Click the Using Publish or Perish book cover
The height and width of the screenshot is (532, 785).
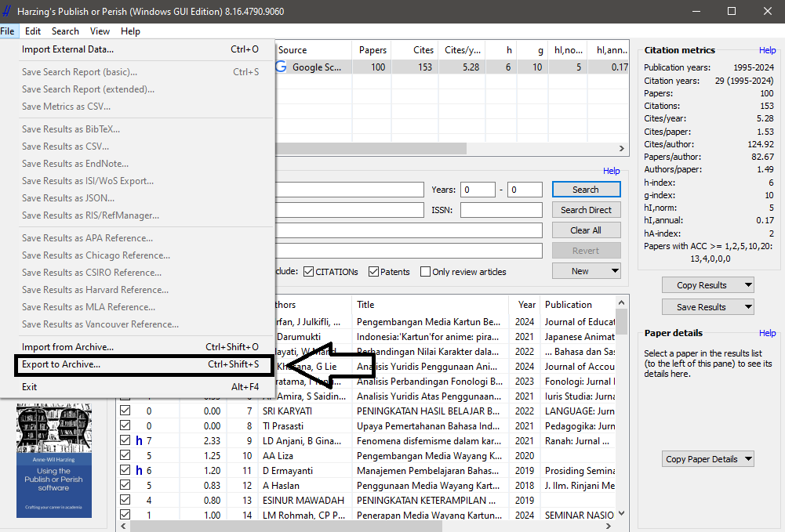click(53, 461)
